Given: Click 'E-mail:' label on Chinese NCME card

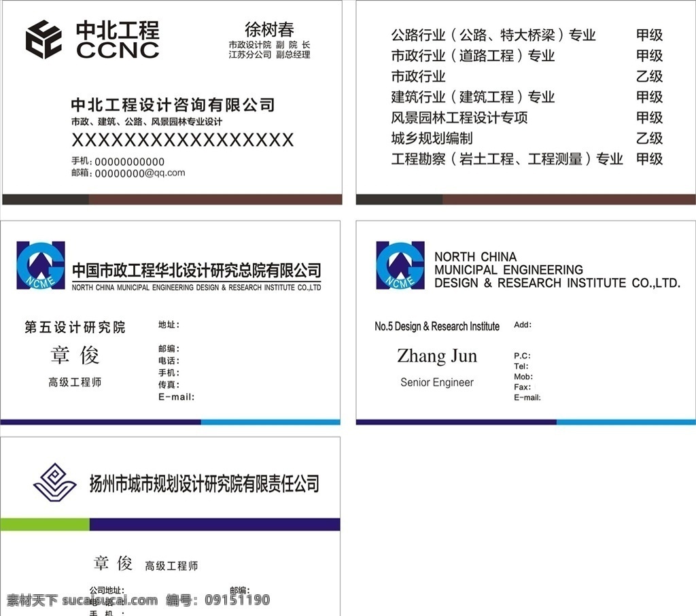Looking at the screenshot, I should click(176, 396).
